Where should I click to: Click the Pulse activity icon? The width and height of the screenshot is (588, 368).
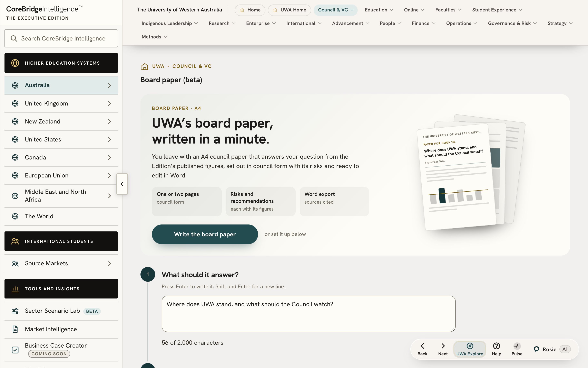point(517,346)
